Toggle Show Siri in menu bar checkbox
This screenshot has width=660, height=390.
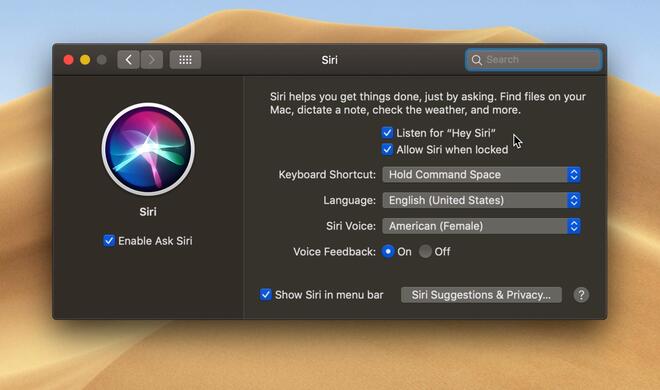coord(266,294)
